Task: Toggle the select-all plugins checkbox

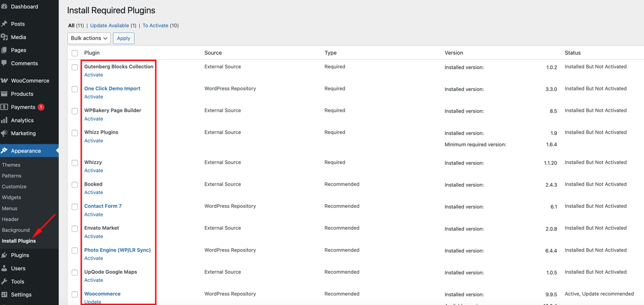Action: click(x=74, y=53)
